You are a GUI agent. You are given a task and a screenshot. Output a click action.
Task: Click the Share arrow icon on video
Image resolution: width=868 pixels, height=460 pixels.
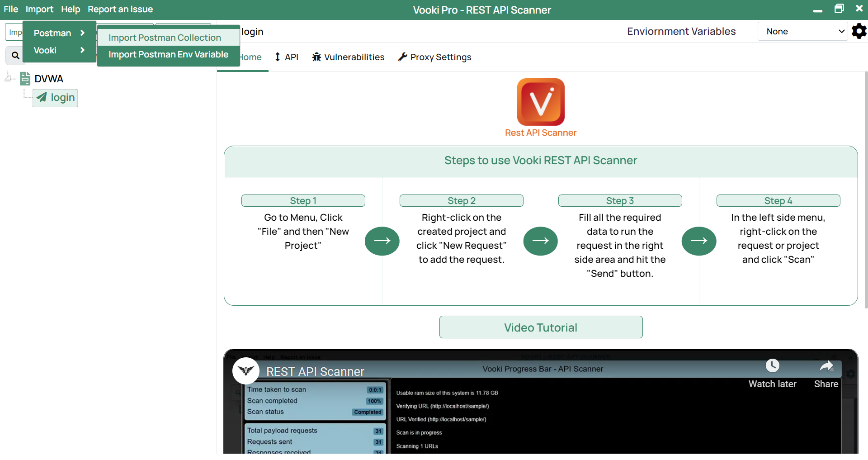pos(826,366)
